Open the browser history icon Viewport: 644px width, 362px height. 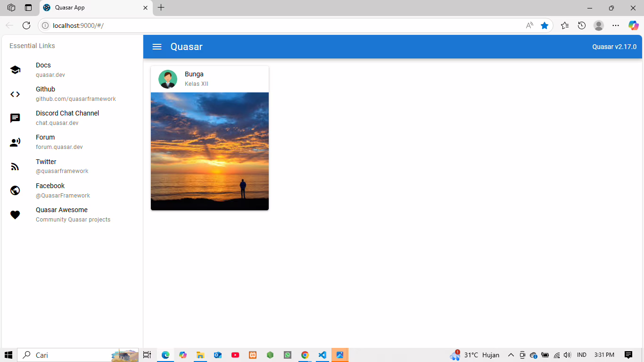(582, 25)
